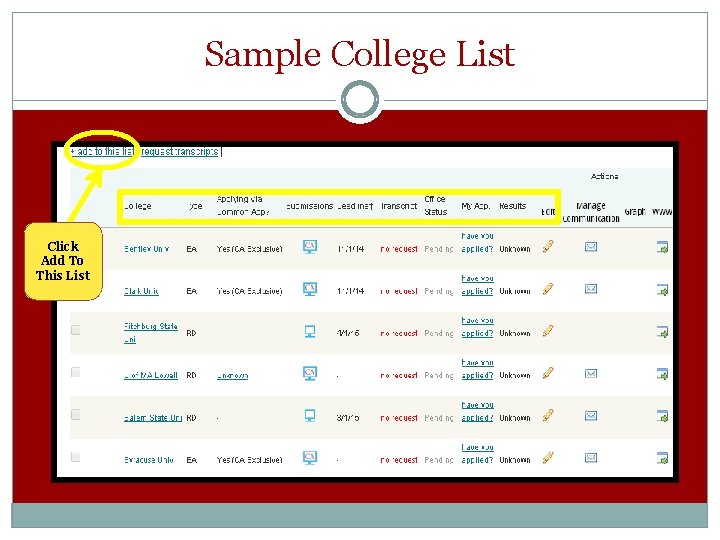
Task: Open the request transcripts link
Action: point(179,152)
